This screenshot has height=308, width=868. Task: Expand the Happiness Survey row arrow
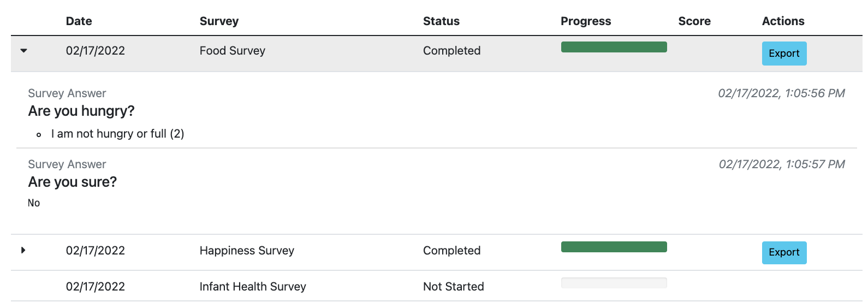click(x=23, y=250)
